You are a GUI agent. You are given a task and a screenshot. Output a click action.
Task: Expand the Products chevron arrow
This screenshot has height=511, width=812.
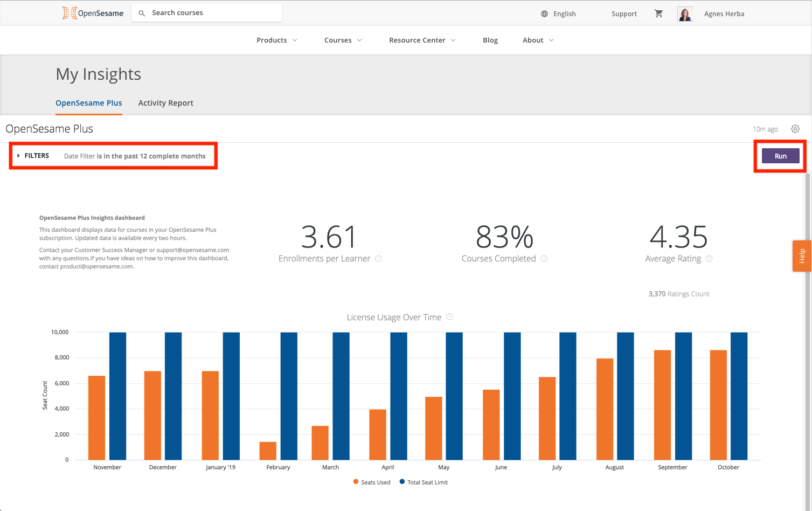(x=295, y=40)
